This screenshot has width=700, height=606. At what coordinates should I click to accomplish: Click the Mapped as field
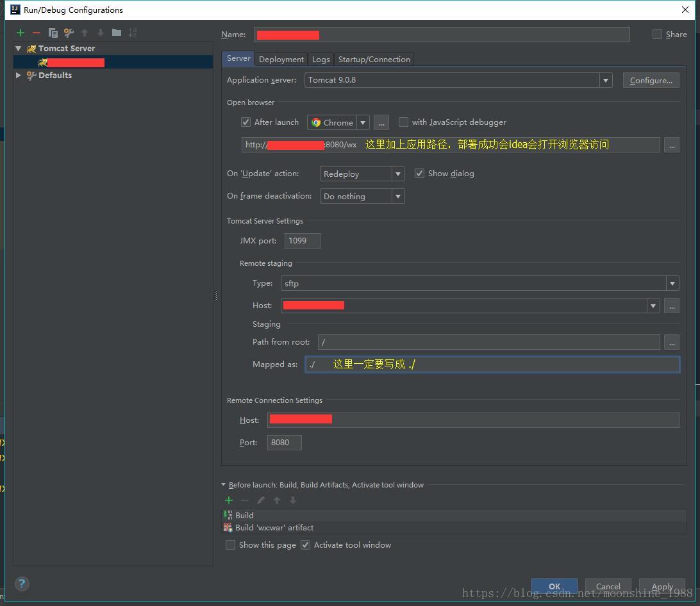click(x=492, y=364)
